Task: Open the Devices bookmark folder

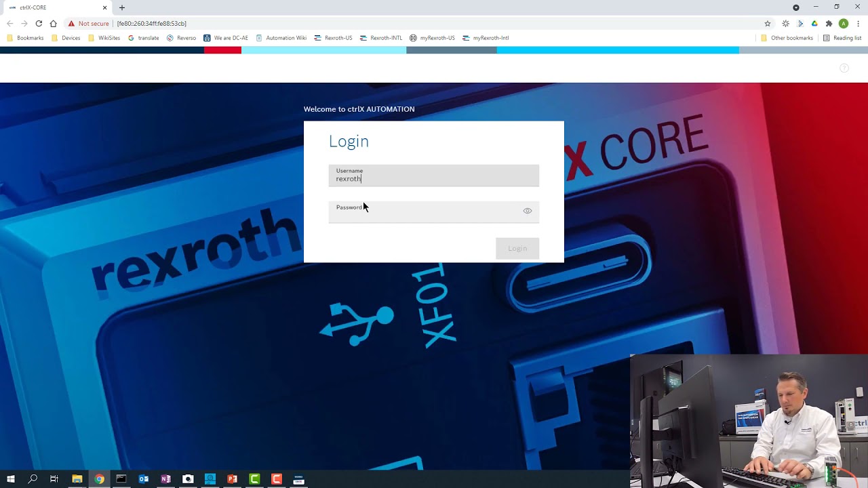Action: click(66, 38)
